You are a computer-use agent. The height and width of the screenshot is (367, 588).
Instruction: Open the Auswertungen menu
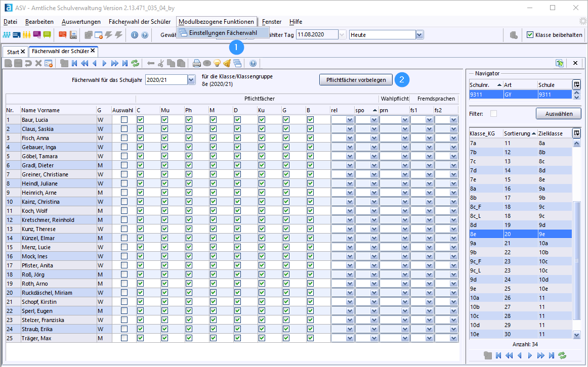(81, 22)
